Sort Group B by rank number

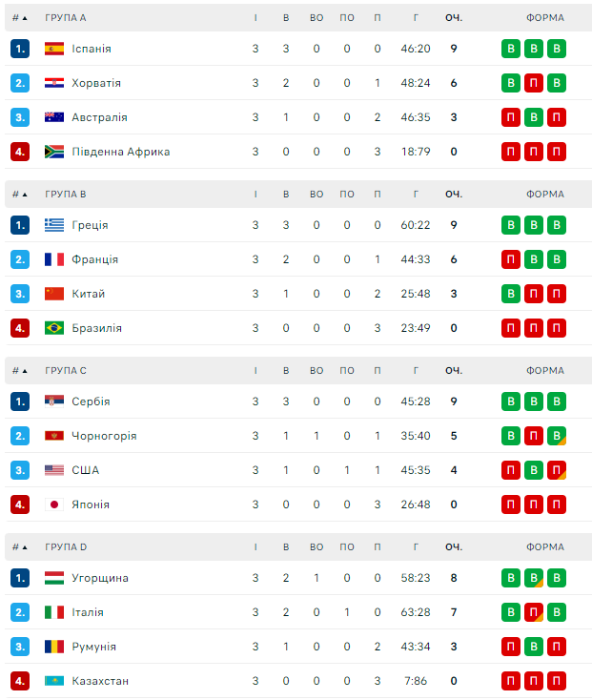click(19, 195)
